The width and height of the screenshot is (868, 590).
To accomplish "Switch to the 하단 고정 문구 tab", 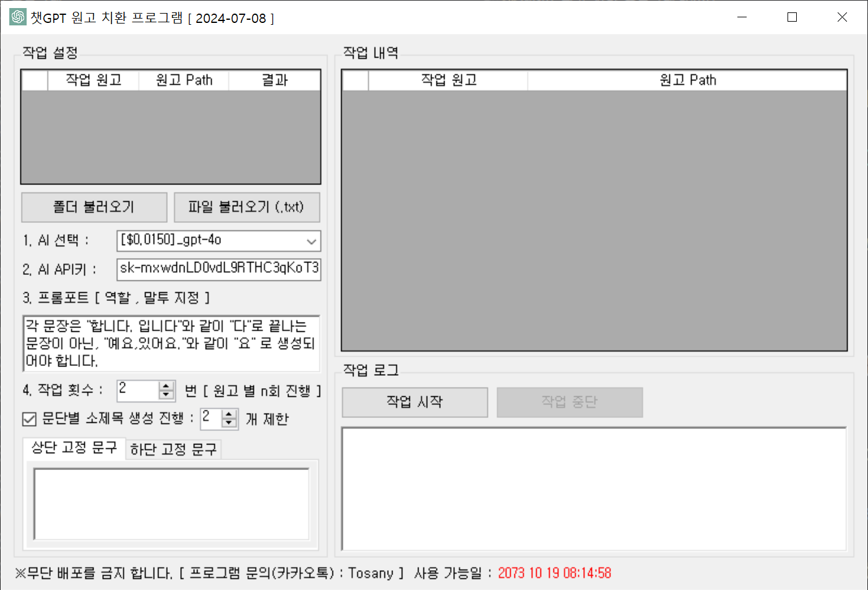I will [x=173, y=449].
